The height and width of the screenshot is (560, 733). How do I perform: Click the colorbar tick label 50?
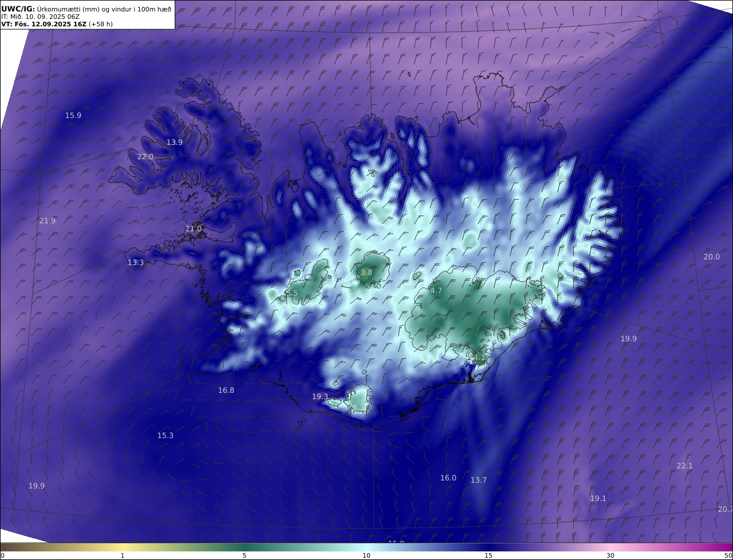click(728, 555)
